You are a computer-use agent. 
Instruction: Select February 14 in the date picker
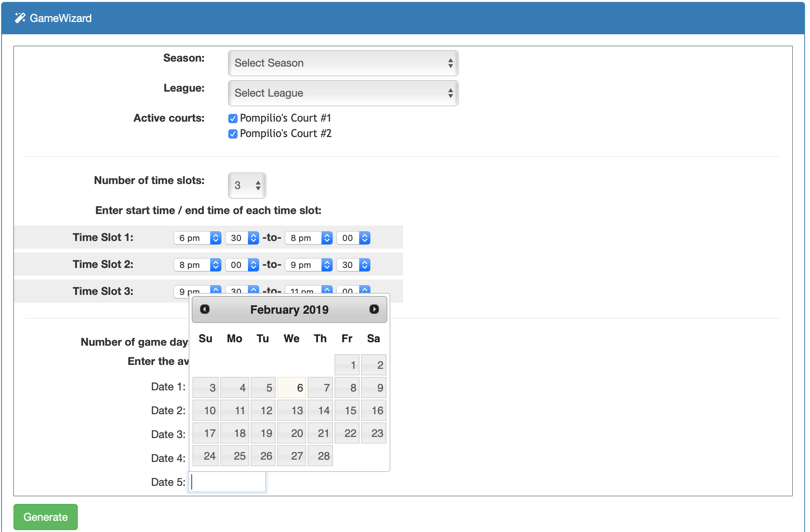(x=320, y=410)
